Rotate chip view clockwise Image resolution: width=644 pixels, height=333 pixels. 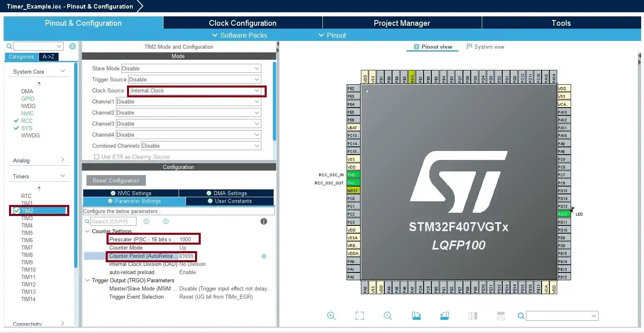pyautogui.click(x=416, y=316)
